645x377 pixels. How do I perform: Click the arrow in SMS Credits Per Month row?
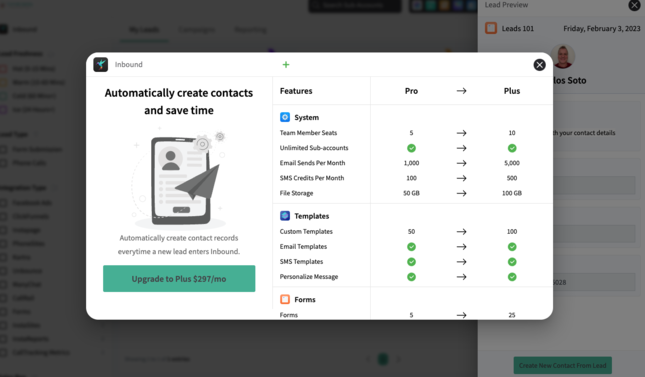coord(462,178)
